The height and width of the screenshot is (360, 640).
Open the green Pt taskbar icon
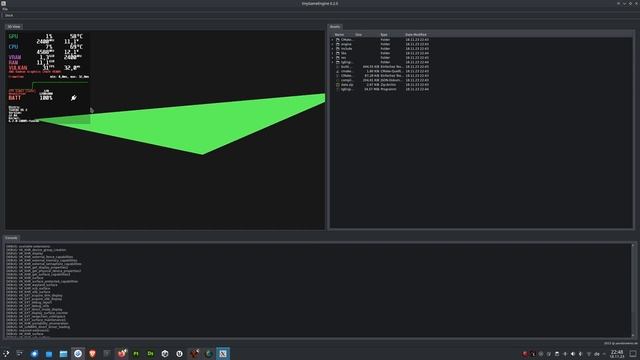[x=136, y=353]
